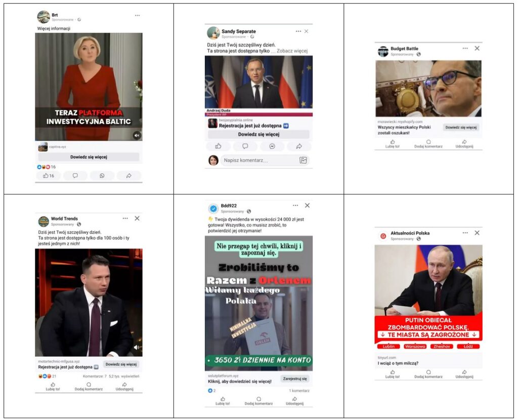The width and height of the screenshot is (518, 420).
Task: Click 'Dowiedz się więcej' under the Brt ad
Action: coord(89,157)
